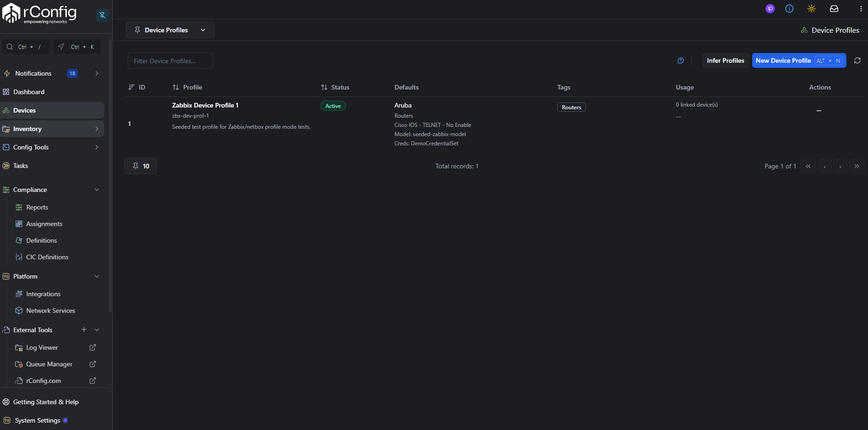Open the inbox tray icon
Screen dimensions: 868x430
click(x=834, y=9)
